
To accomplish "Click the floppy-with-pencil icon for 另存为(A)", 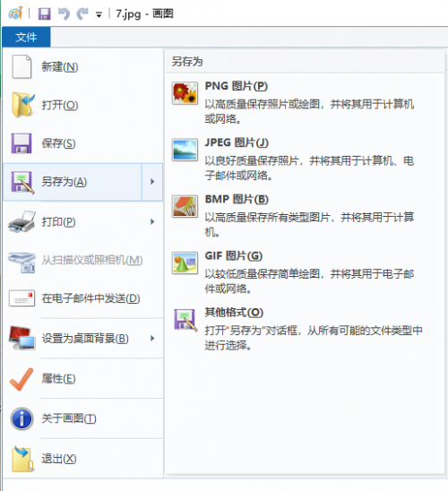I will click(x=22, y=183).
